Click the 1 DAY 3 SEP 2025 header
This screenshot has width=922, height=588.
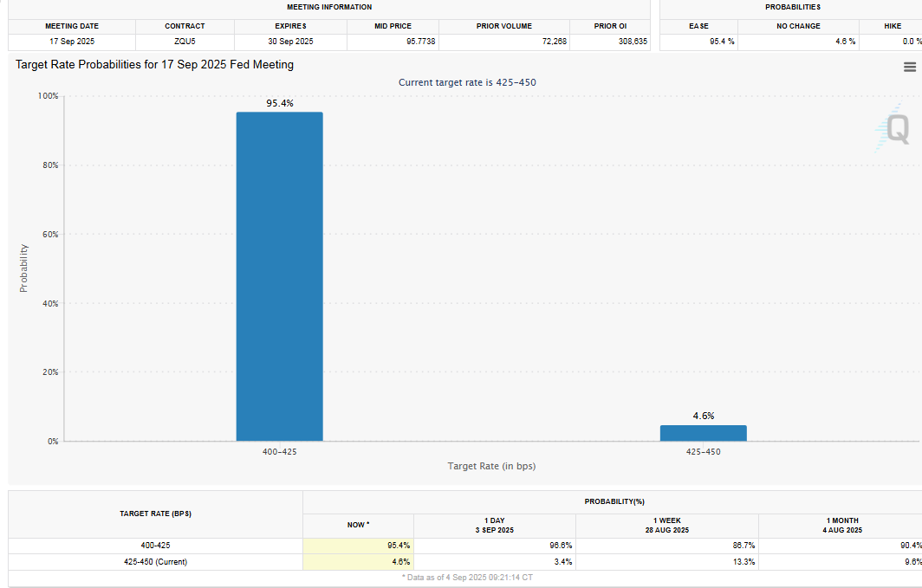coord(494,525)
